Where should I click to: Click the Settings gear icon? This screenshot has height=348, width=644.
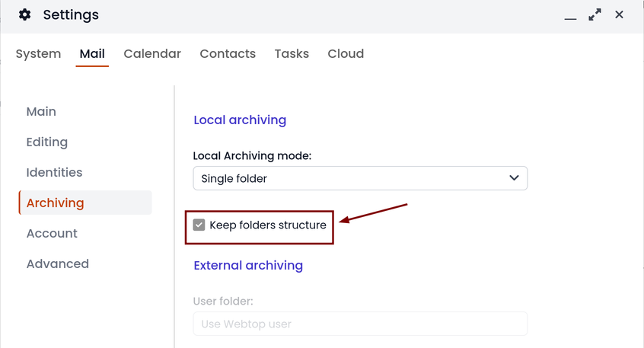coord(24,14)
